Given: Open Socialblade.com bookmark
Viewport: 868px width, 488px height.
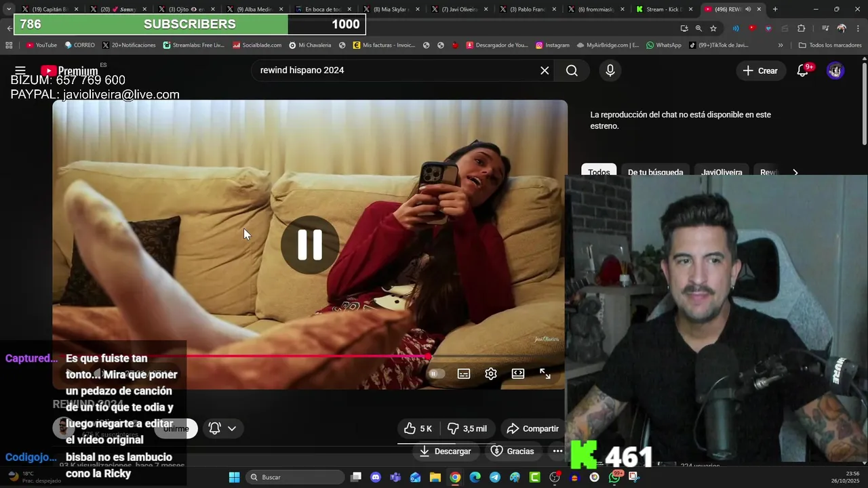Looking at the screenshot, I should tap(257, 45).
